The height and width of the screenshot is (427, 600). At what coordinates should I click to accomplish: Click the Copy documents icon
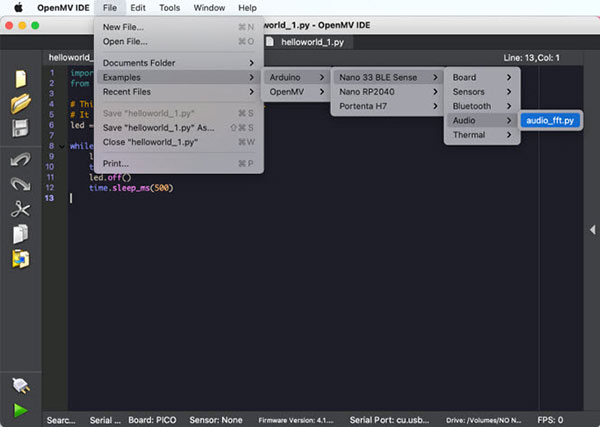click(20, 234)
